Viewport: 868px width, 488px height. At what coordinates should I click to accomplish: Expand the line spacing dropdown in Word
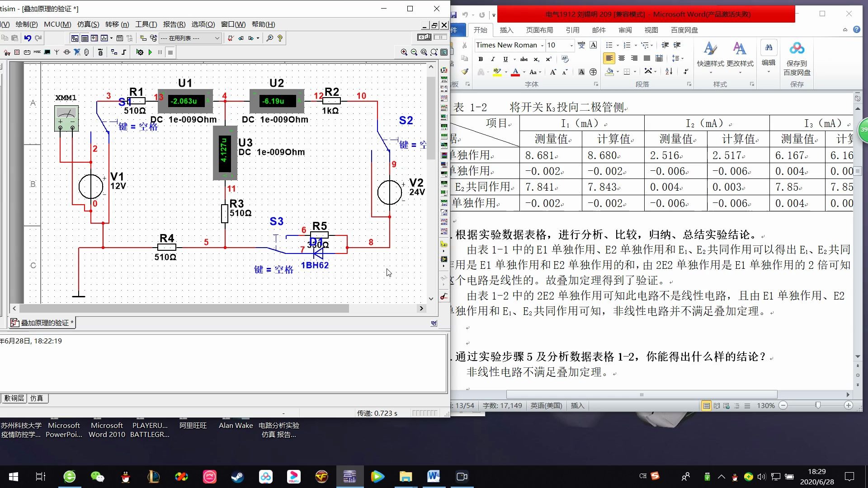682,58
